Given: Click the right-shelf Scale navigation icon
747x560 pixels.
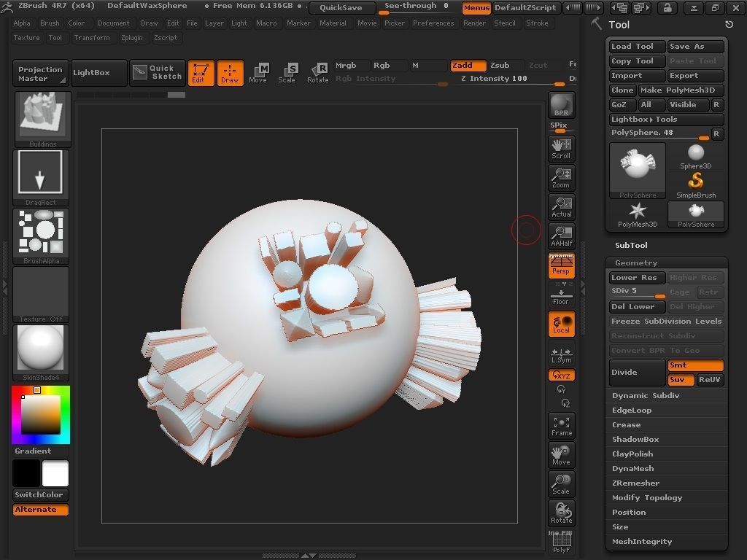Looking at the screenshot, I should [561, 484].
